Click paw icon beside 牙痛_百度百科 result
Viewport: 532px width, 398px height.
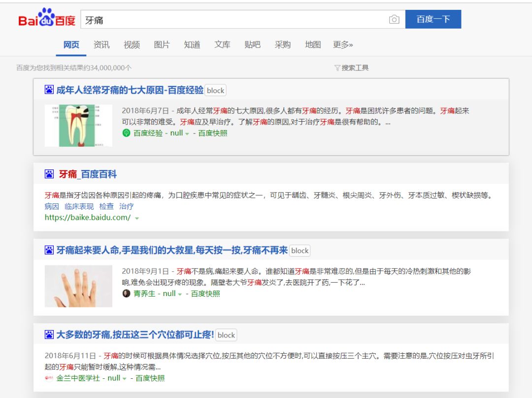point(49,174)
